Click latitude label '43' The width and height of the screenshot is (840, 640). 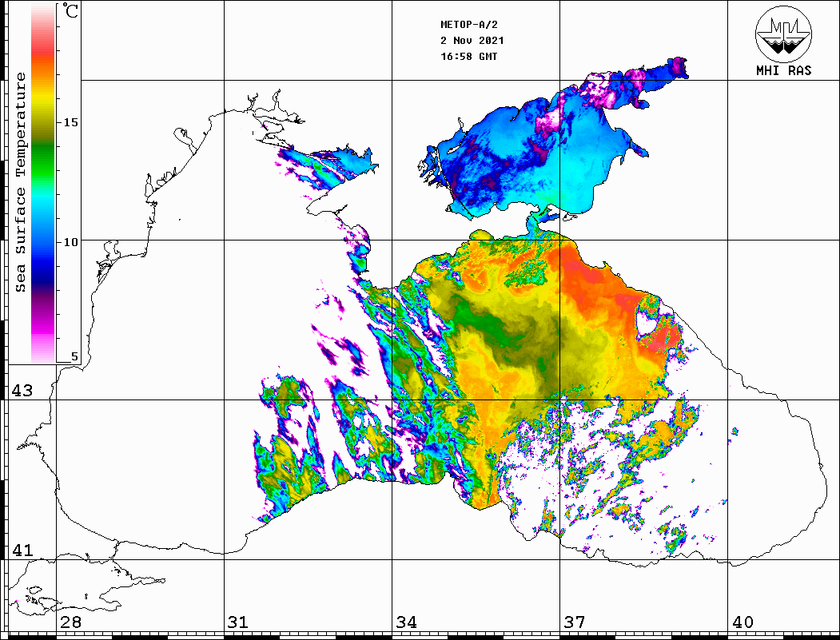22,391
